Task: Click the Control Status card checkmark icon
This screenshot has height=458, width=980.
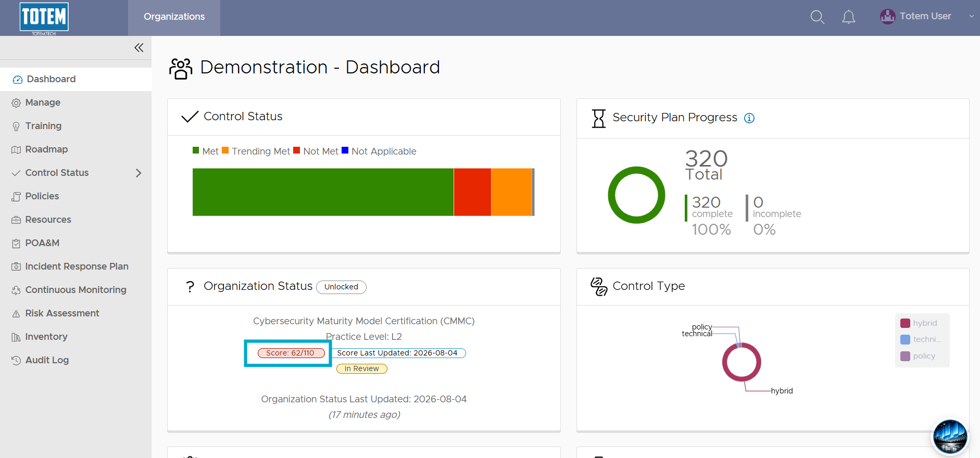Action: pyautogui.click(x=190, y=117)
